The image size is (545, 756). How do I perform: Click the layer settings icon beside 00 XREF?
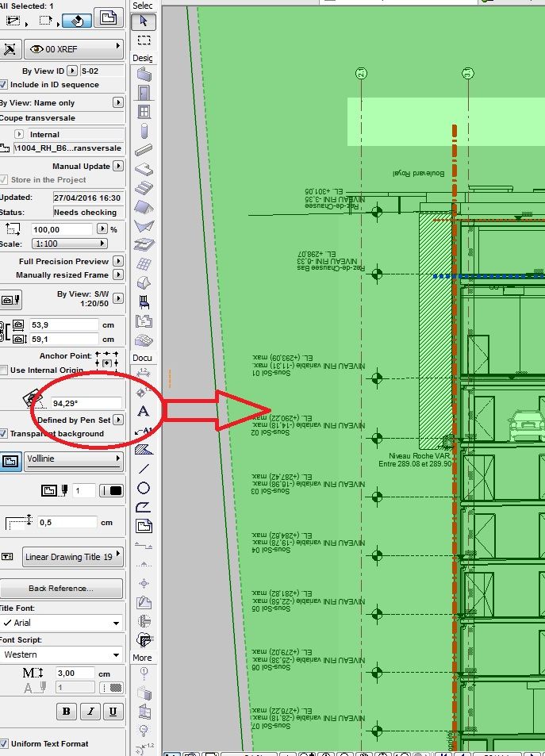(10, 49)
